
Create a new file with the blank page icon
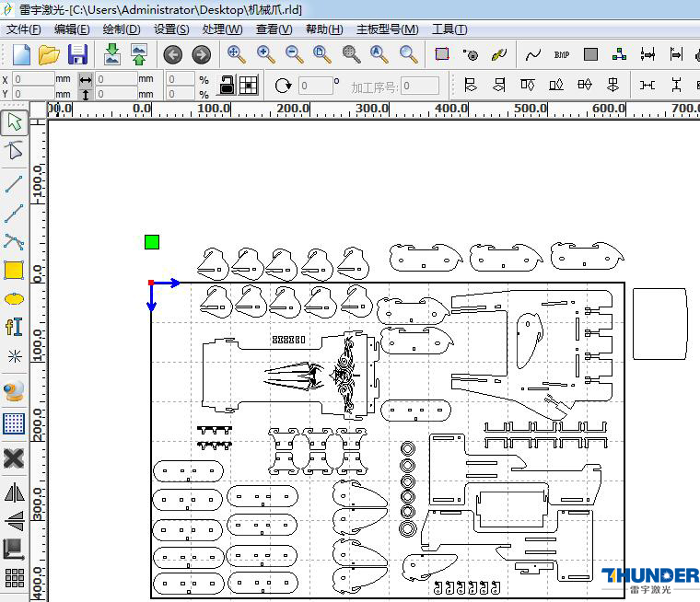coord(21,54)
